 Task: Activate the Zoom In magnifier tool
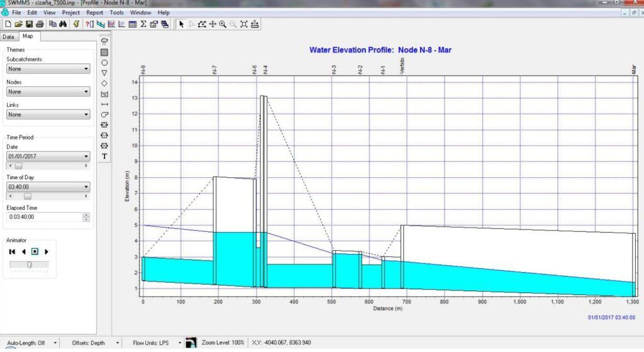(x=223, y=25)
